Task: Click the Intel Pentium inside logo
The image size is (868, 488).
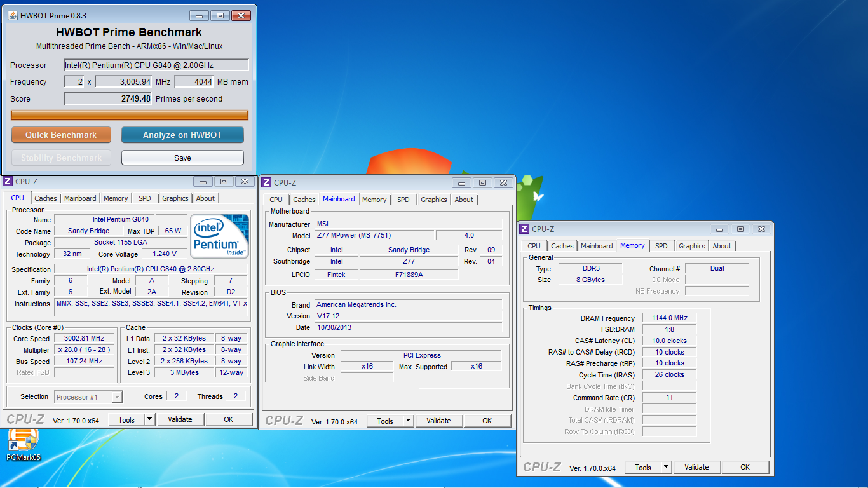Action: [220, 236]
